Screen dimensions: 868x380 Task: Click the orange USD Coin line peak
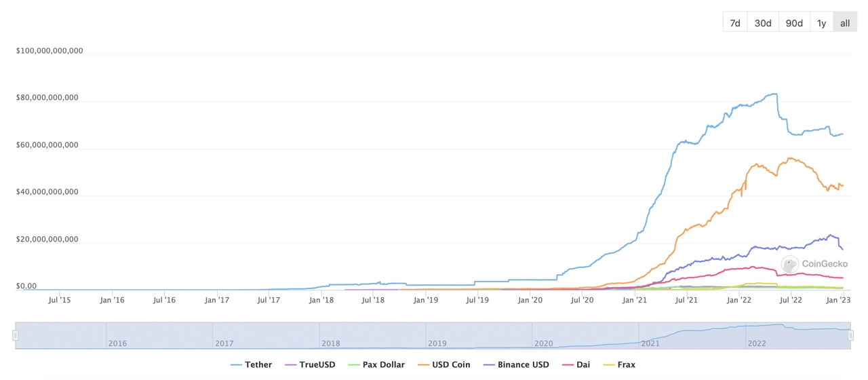tap(789, 158)
